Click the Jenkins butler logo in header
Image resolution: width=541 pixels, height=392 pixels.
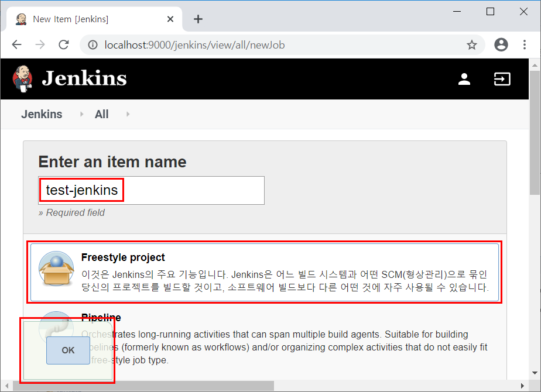pyautogui.click(x=22, y=79)
